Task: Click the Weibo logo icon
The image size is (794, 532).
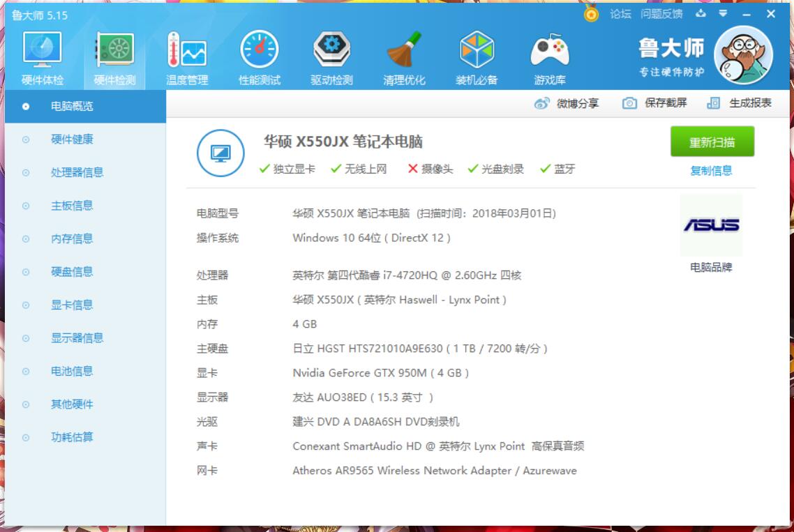Action: tap(542, 103)
